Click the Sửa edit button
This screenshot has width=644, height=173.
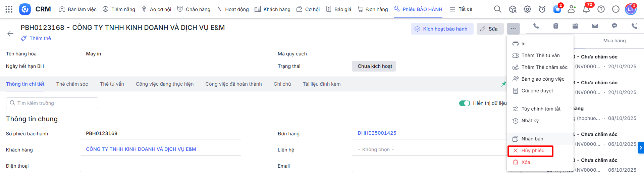click(x=490, y=29)
